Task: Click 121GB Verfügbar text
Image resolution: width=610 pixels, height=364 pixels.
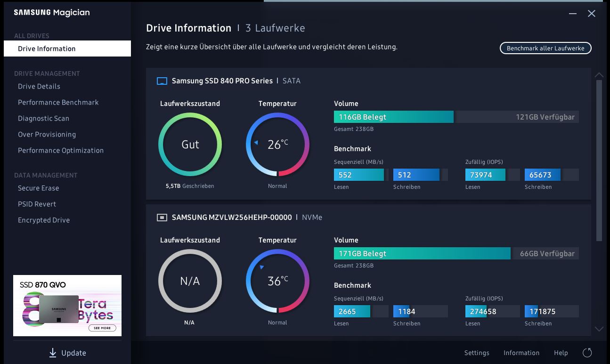Action: (545, 117)
